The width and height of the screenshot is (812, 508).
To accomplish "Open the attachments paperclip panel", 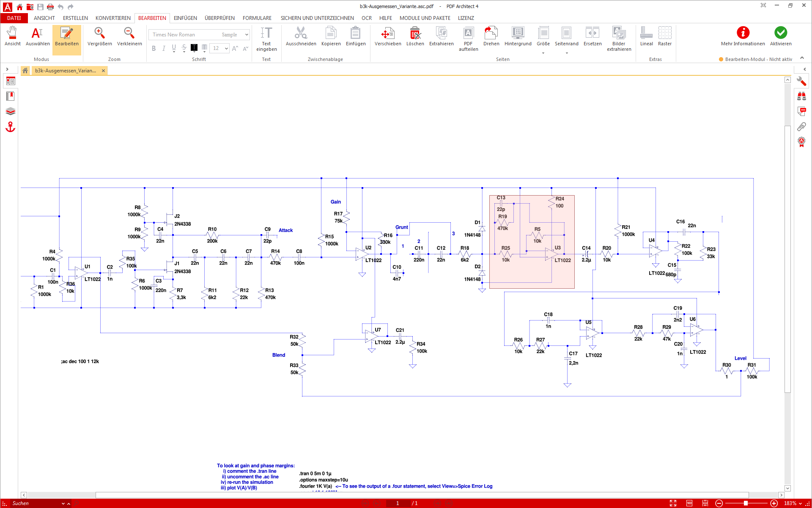I will tap(801, 127).
